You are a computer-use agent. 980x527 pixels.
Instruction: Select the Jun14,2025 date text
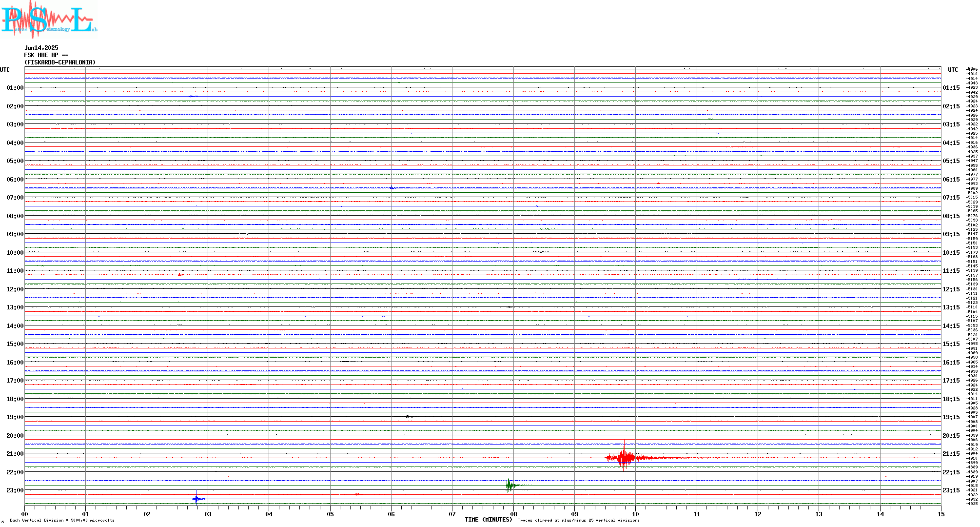click(41, 48)
